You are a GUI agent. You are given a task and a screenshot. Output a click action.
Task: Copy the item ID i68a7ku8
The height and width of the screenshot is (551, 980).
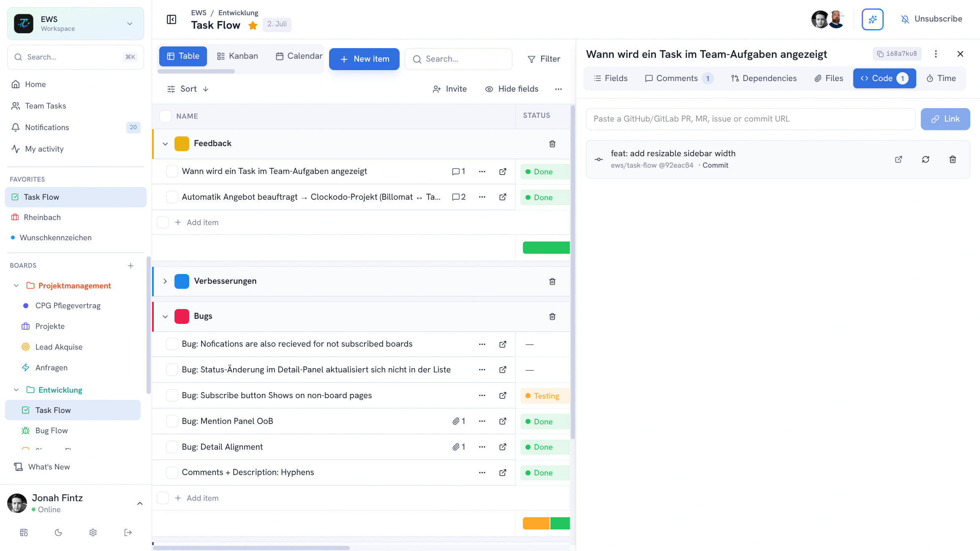point(897,54)
